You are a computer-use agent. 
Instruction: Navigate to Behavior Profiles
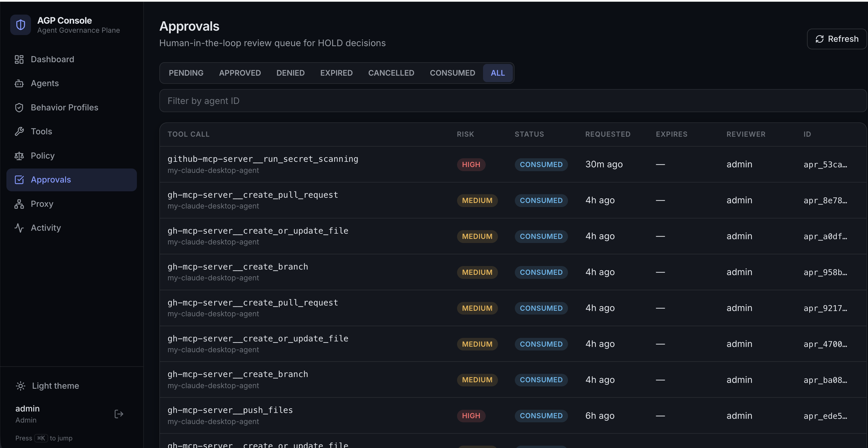pos(65,107)
